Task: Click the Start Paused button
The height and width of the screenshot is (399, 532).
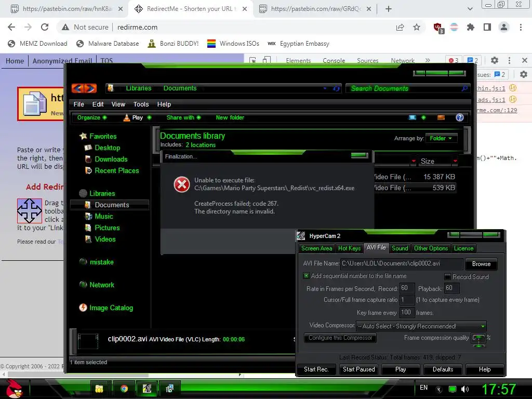Action: (x=358, y=369)
